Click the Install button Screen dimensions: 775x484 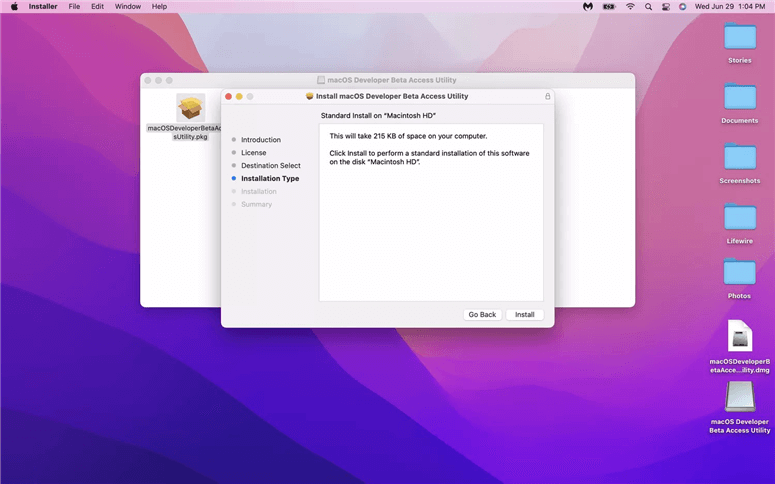pyautogui.click(x=524, y=314)
